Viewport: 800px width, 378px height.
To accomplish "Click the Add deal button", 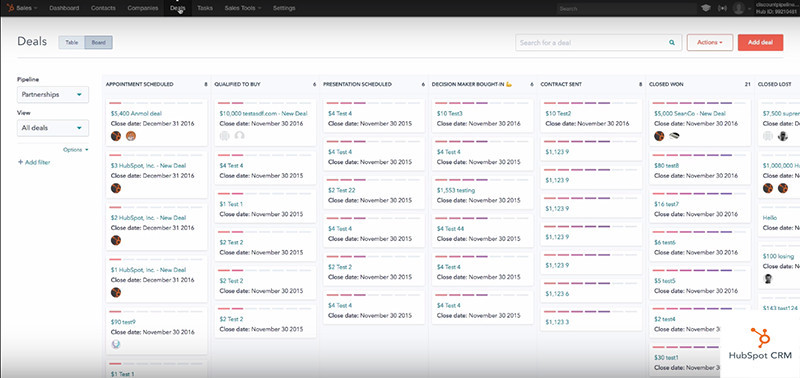I will click(760, 43).
